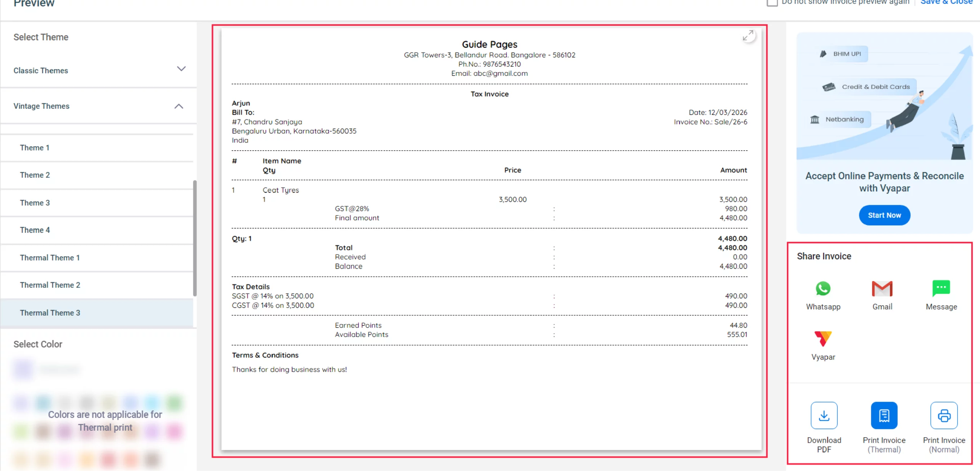This screenshot has width=980, height=471.
Task: Select Theme 1 from list
Action: 35,148
